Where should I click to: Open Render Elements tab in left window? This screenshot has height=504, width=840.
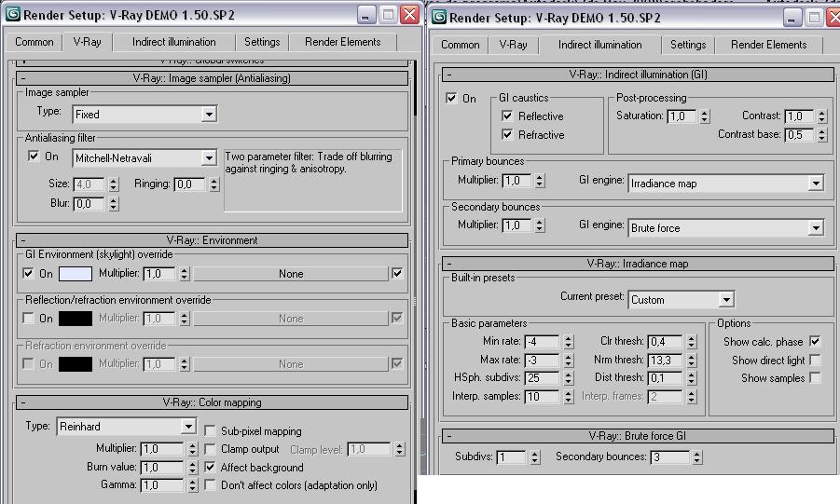[x=343, y=42]
